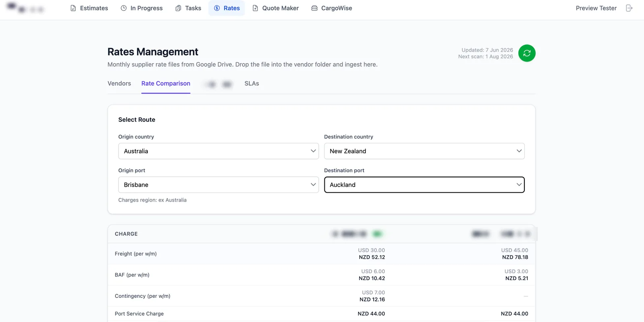Click the logout icon beside Preview Tester
The width and height of the screenshot is (644, 322).
pyautogui.click(x=630, y=8)
